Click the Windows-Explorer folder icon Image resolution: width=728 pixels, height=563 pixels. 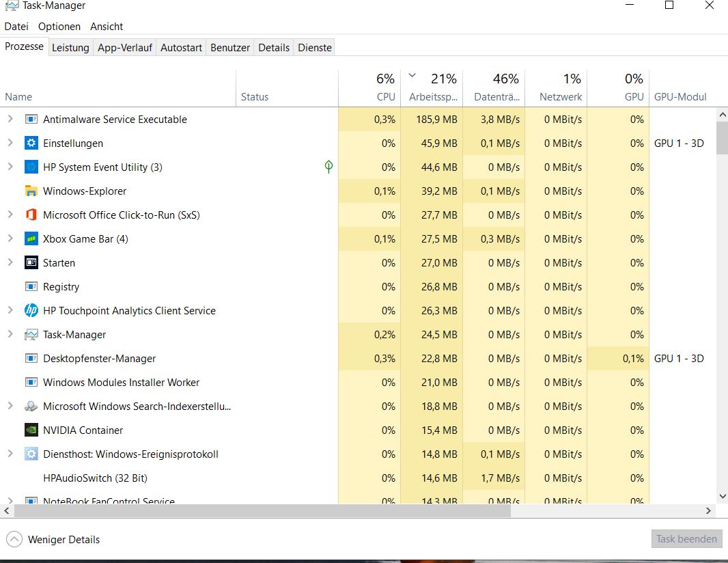31,191
